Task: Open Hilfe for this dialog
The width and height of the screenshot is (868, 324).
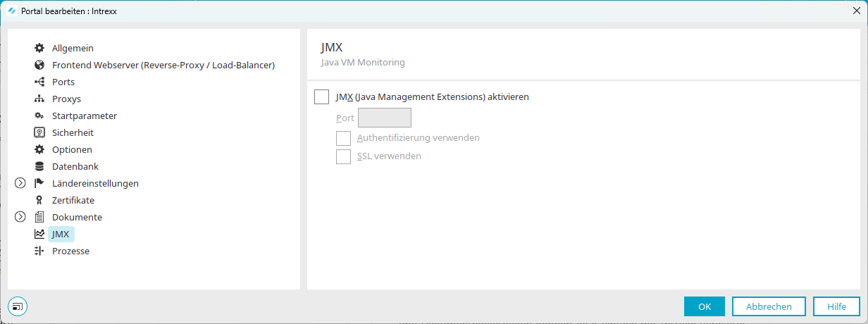Action: click(x=836, y=306)
